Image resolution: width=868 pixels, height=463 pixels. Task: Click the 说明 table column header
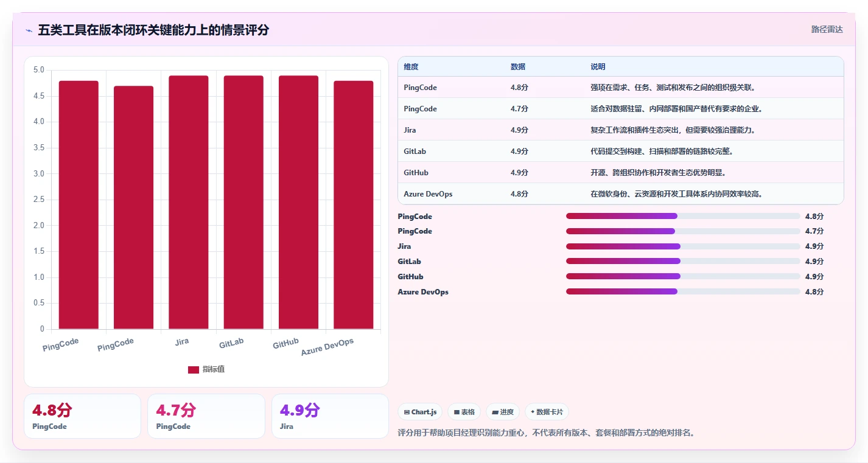(x=598, y=67)
